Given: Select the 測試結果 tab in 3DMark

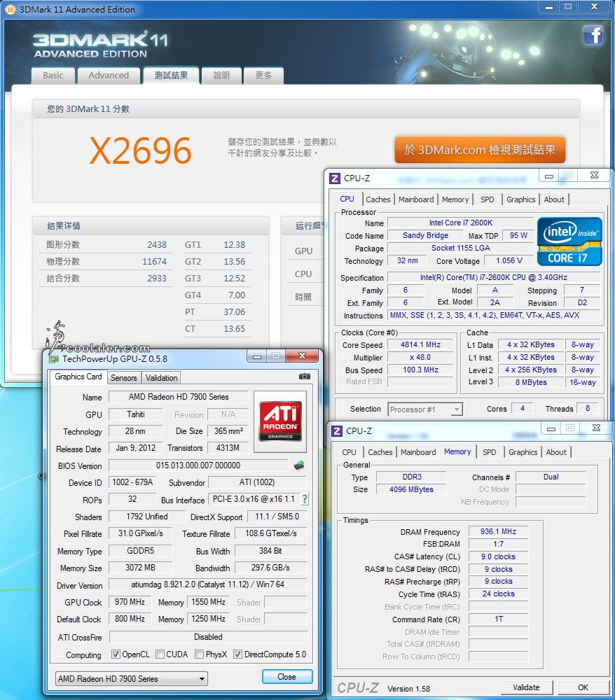Looking at the screenshot, I should [171, 76].
